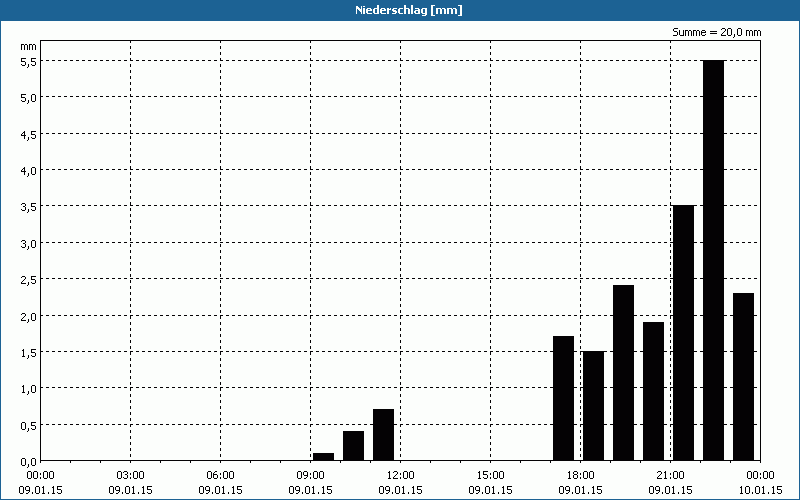Click the 10.01.15 date label
The image size is (800, 500).
coord(760,490)
